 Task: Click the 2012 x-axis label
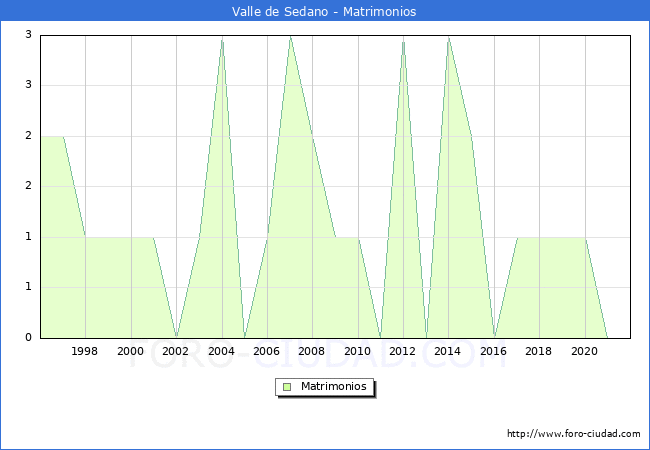click(403, 351)
